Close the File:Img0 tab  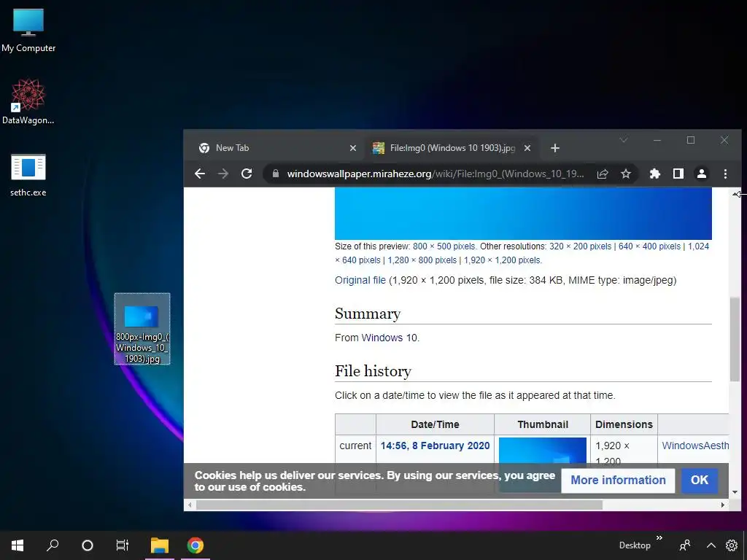527,148
